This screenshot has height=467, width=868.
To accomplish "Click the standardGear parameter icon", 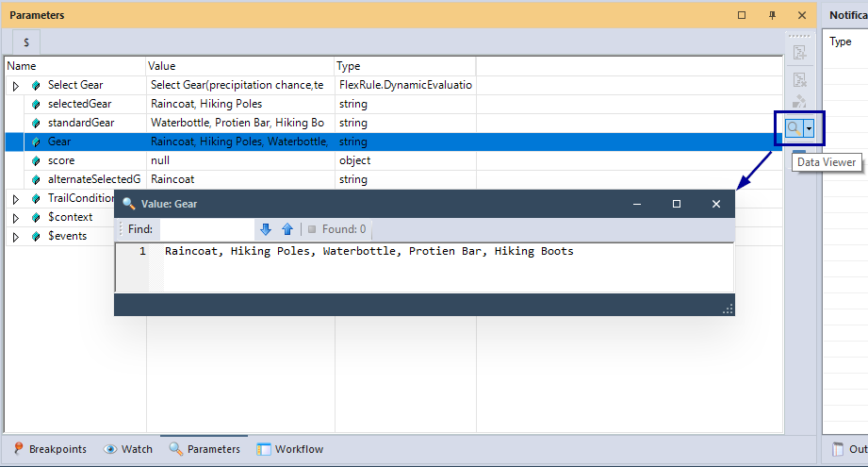I will pyautogui.click(x=36, y=123).
